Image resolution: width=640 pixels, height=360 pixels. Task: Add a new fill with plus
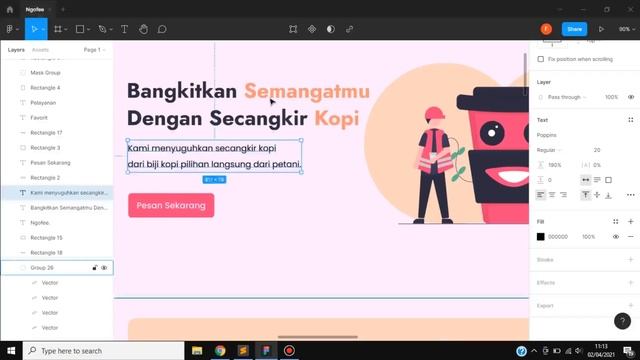pos(631,222)
